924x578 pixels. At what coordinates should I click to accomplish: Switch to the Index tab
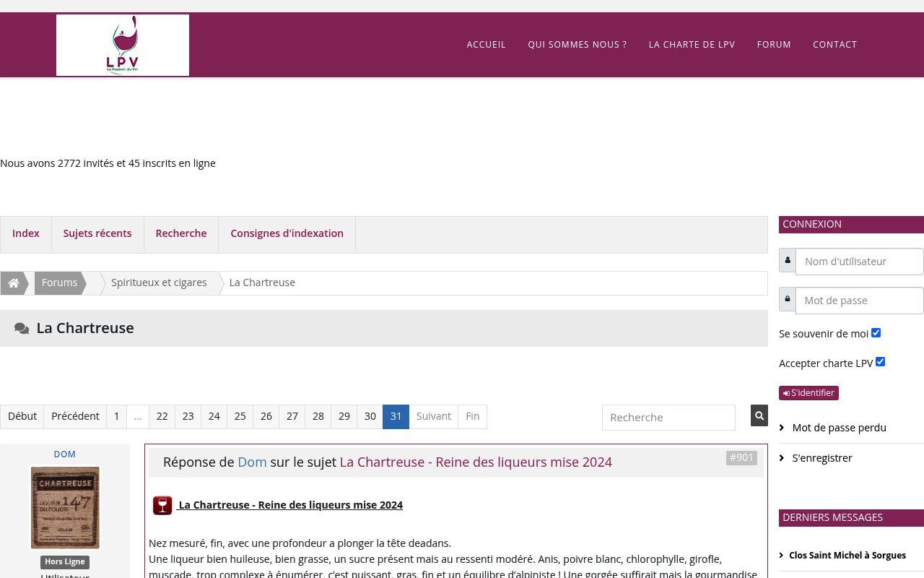pos(26,233)
